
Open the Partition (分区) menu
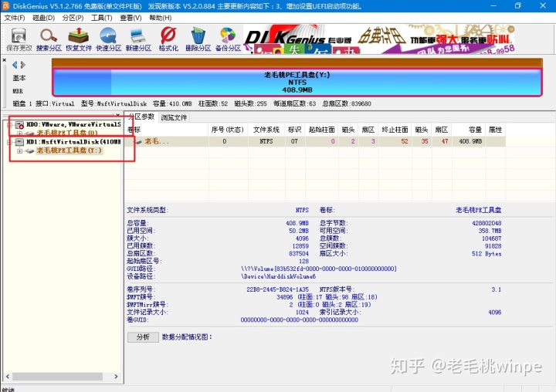pyautogui.click(x=73, y=18)
